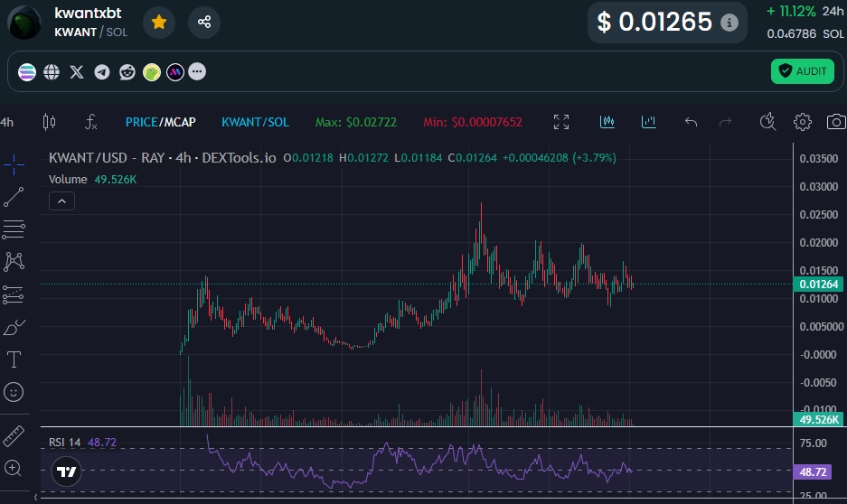847x504 pixels.
Task: Enter fullscreen chart mode
Action: tap(561, 122)
